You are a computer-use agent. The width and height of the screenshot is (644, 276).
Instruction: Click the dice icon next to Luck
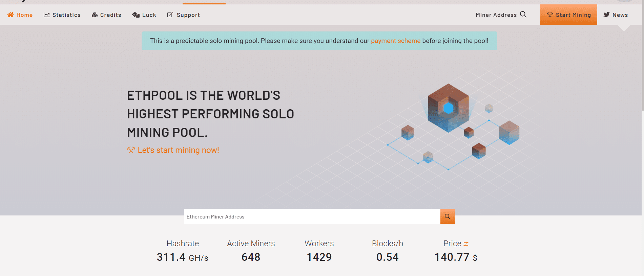click(x=136, y=15)
